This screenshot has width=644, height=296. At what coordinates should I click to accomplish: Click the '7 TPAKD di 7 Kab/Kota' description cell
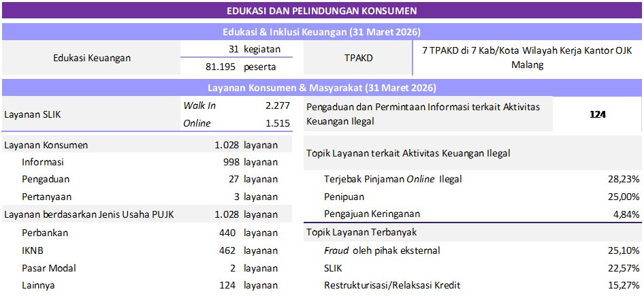(x=527, y=58)
